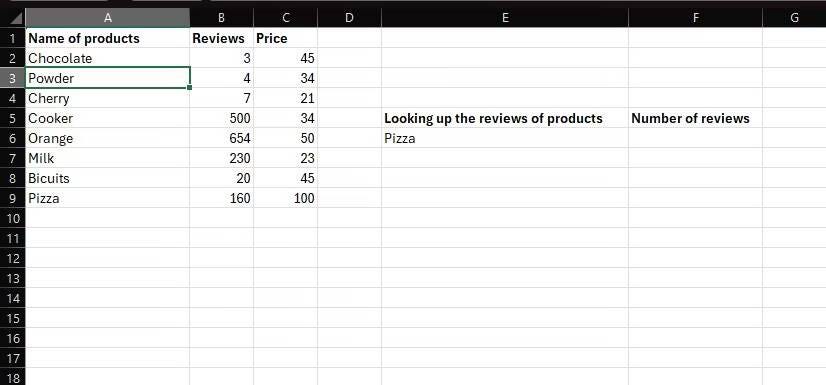Click the Pizza lookup cell in column E
Screen dimensions: 826x385
point(505,139)
